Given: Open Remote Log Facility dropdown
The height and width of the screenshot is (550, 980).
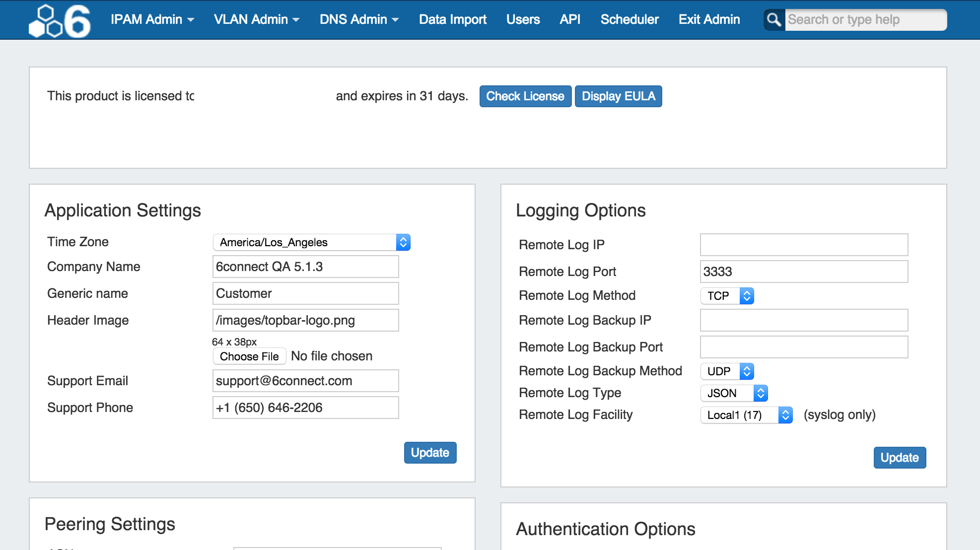Looking at the screenshot, I should point(746,415).
